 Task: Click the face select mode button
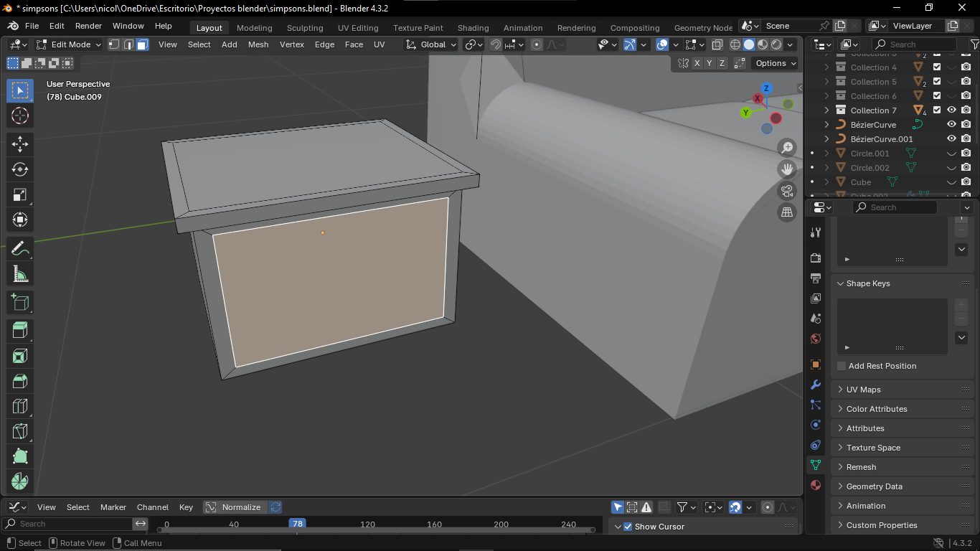point(142,44)
